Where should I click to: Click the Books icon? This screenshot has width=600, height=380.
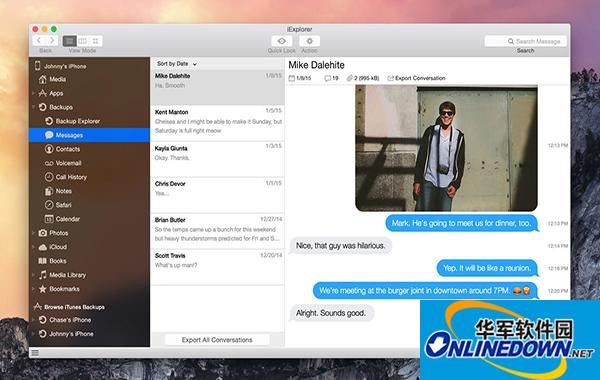42,261
